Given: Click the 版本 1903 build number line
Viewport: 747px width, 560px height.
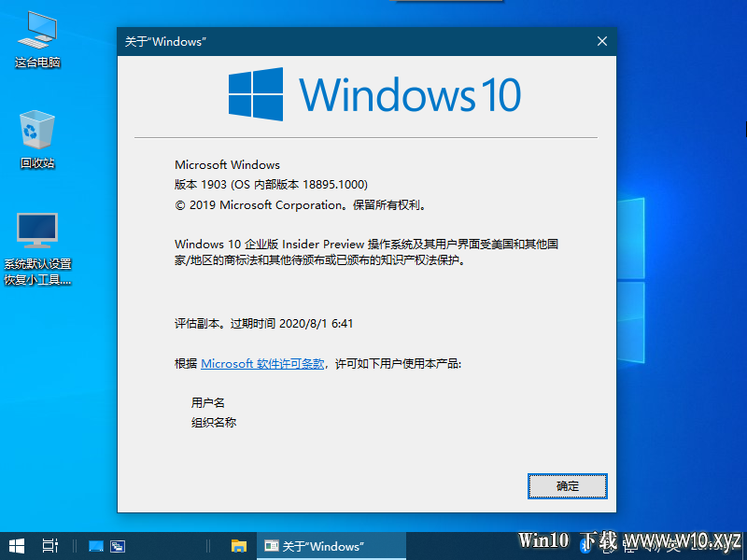Looking at the screenshot, I should (271, 185).
